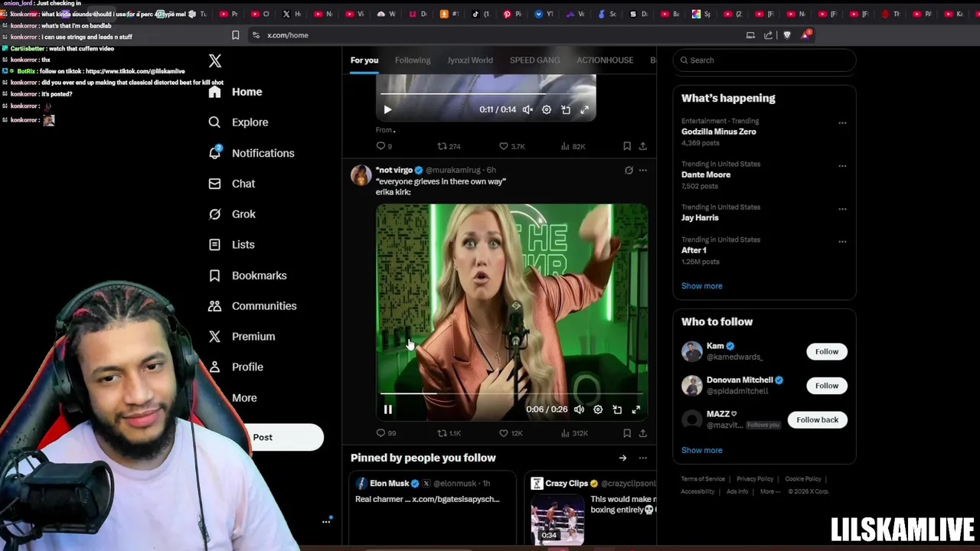Expand the 0:06 / 0:26 video to fullscreen
This screenshot has height=551, width=980.
click(636, 409)
